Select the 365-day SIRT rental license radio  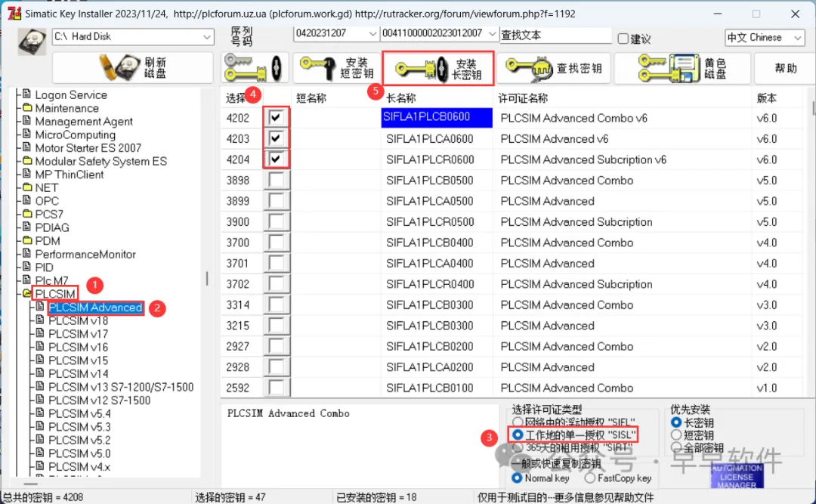point(518,447)
